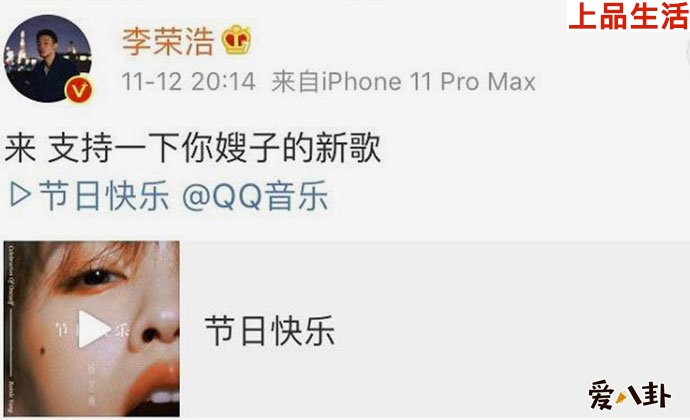690x420 pixels.
Task: Open 李荣浩's profile avatar photo
Action: tap(48, 59)
